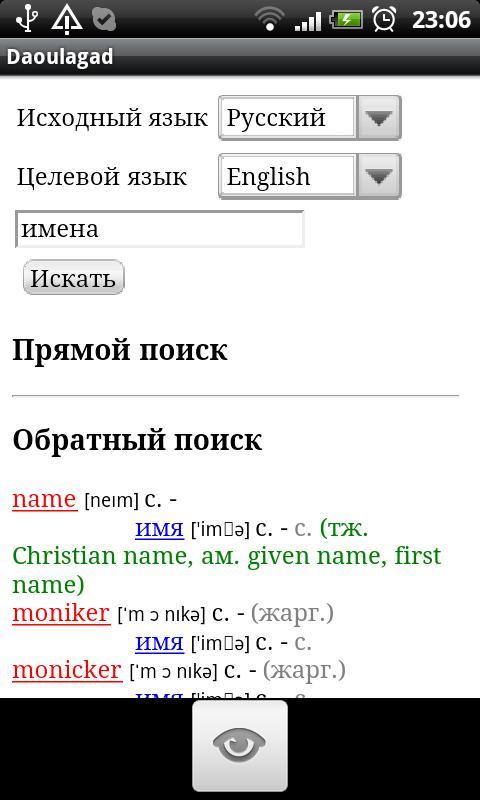Viewport: 480px width, 800px height.
Task: Expand the Русский source language arrow
Action: point(379,117)
